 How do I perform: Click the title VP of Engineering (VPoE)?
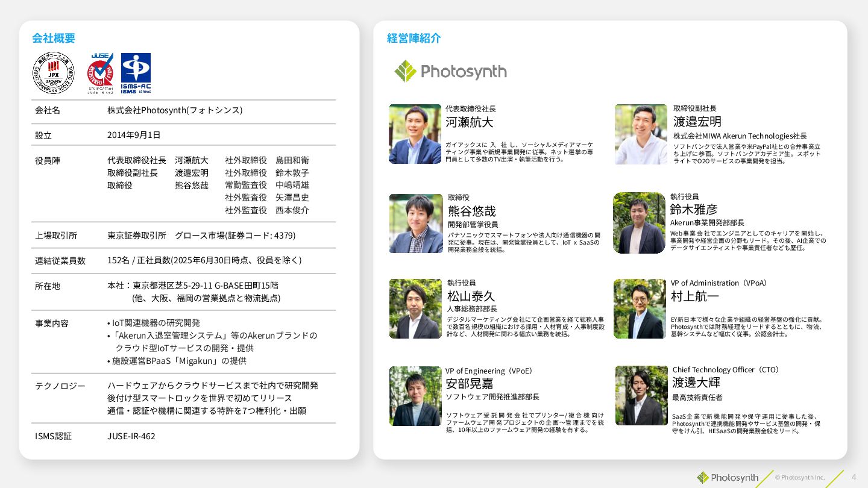coord(491,371)
